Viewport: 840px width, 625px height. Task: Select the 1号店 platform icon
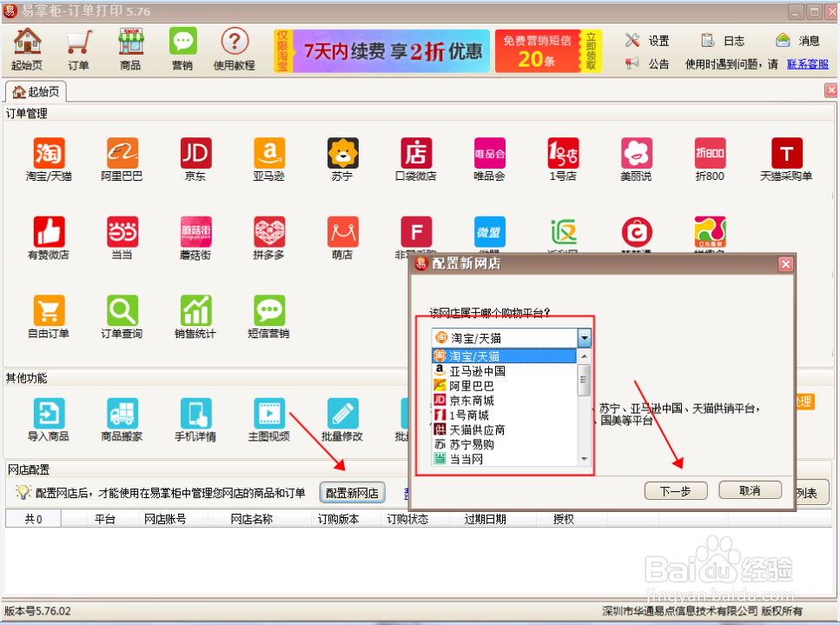563,153
